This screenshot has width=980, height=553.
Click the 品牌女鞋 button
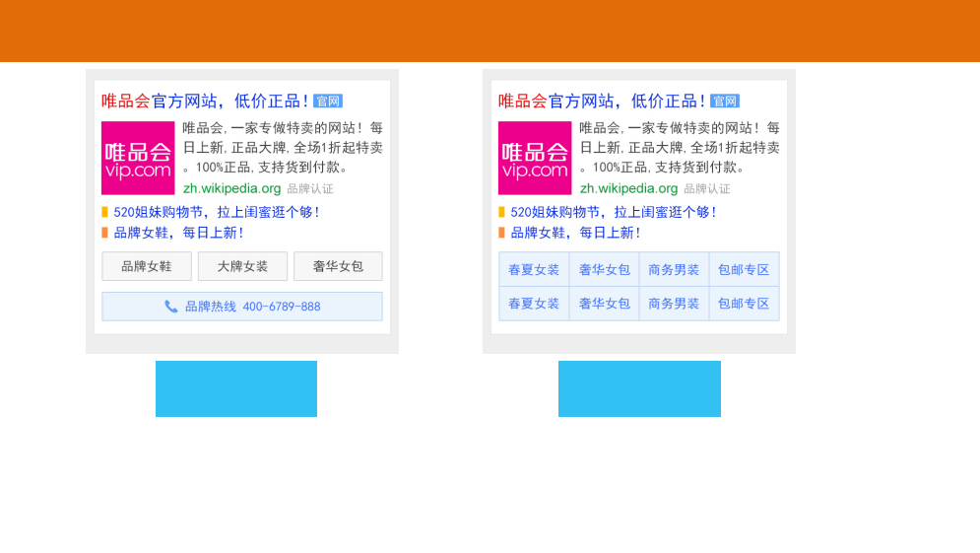tap(147, 266)
